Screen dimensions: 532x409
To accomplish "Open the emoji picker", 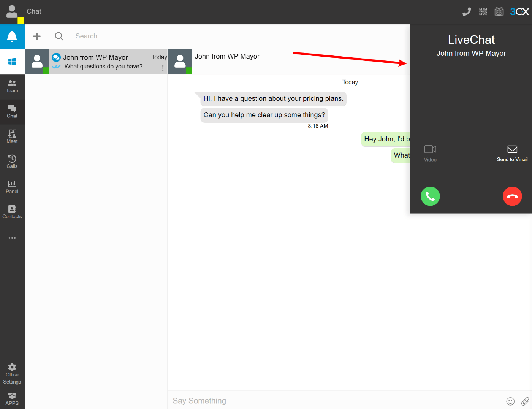I will point(510,401).
